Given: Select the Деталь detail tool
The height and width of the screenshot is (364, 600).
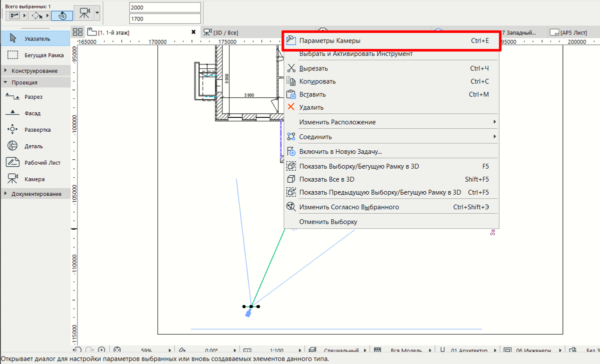Looking at the screenshot, I should coord(35,146).
